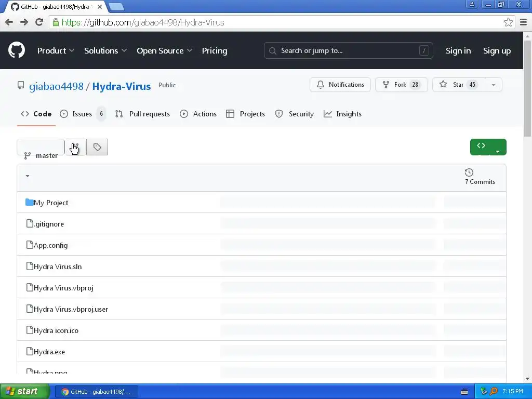This screenshot has width=532, height=399.
Task: Switch to the Issues tab
Action: point(83,114)
